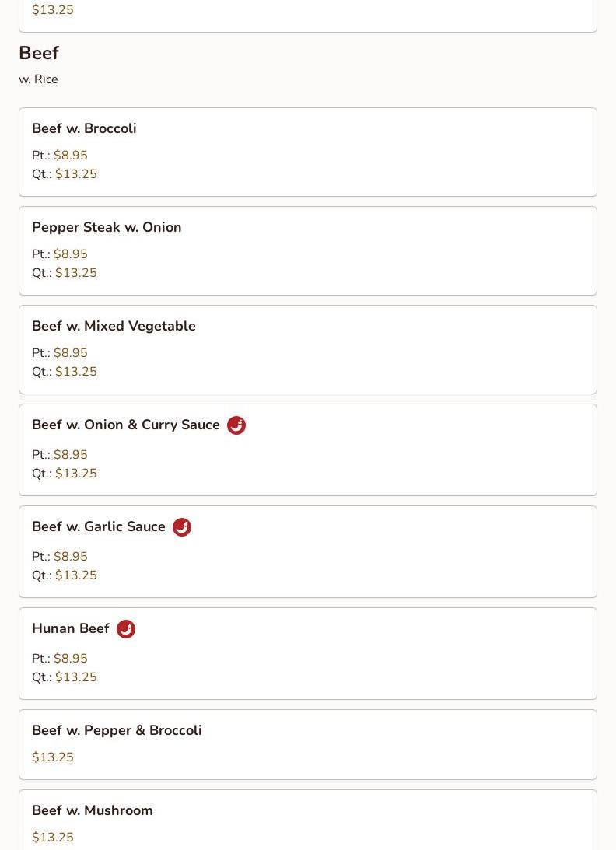Click pint price of Beef w. Broccoli

pyautogui.click(x=71, y=156)
